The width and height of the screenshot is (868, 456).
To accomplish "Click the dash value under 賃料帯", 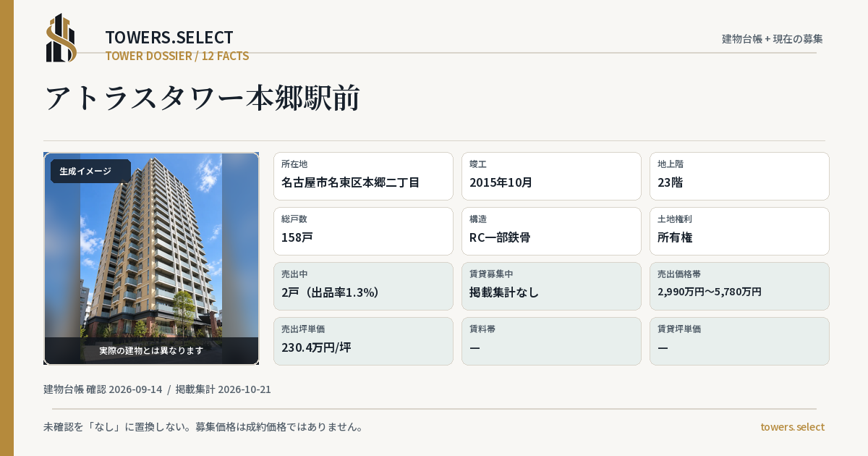I will coord(475,347).
